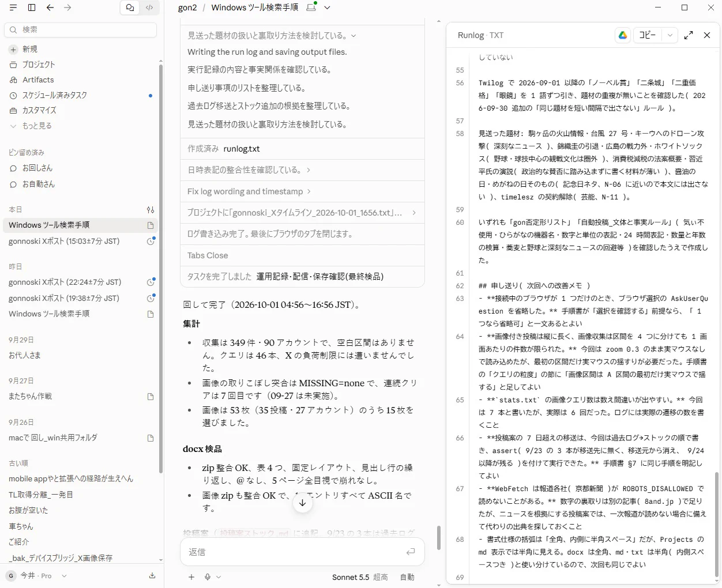
Task: Expand Runlog panel to fullscreen
Action: (689, 35)
